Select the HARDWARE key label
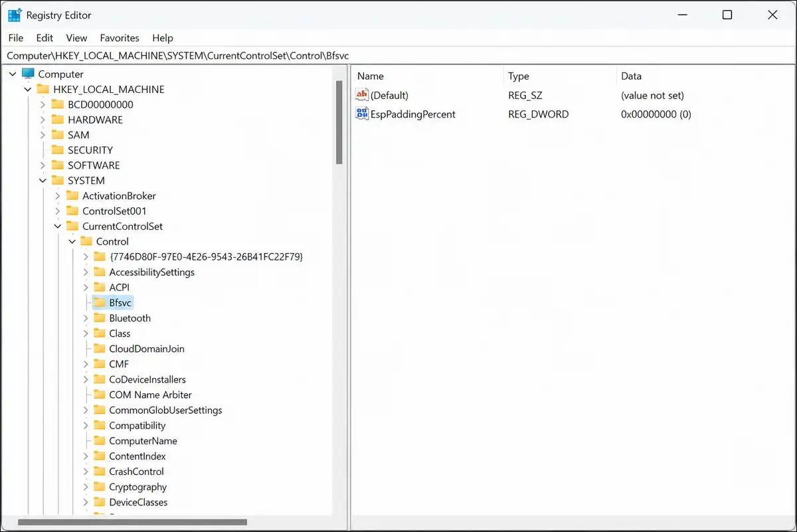797x532 pixels. point(95,120)
